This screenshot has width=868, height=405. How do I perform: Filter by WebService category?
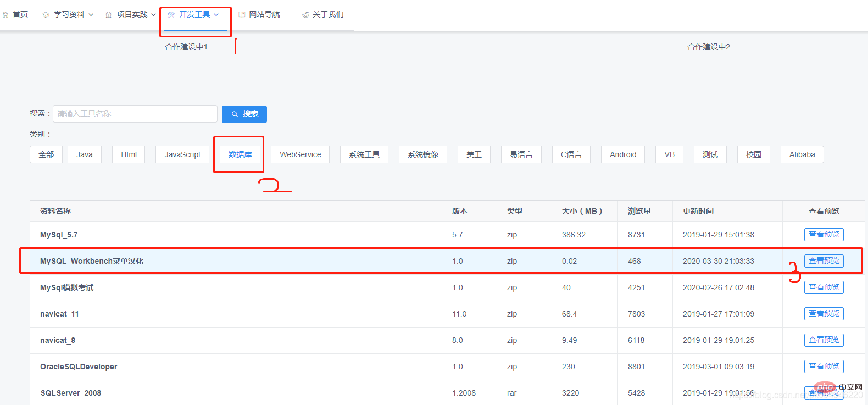300,154
